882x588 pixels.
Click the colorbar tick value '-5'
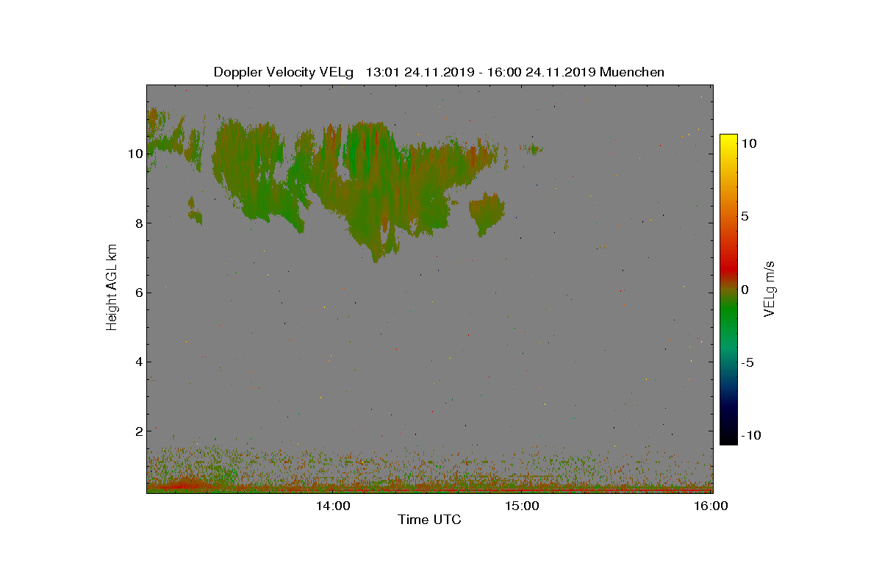pyautogui.click(x=747, y=362)
